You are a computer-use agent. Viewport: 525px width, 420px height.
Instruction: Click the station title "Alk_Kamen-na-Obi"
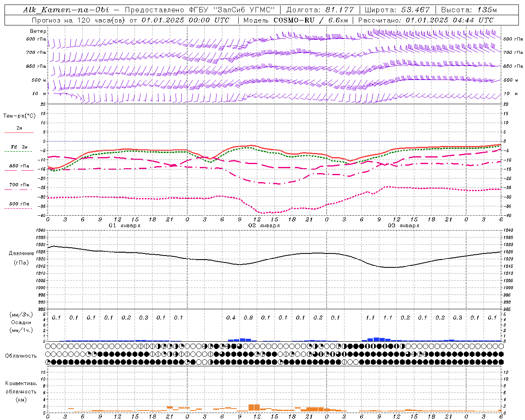click(66, 10)
